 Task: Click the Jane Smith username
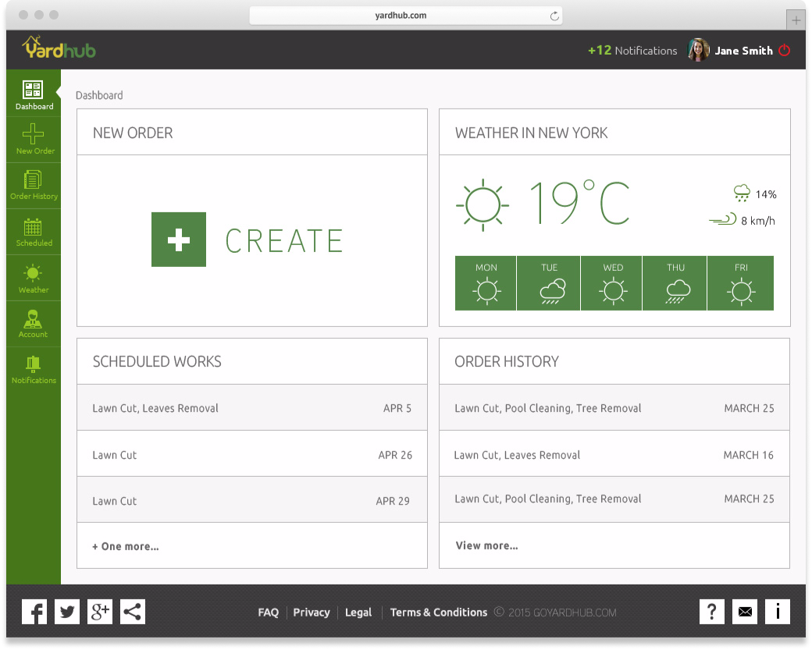[743, 51]
